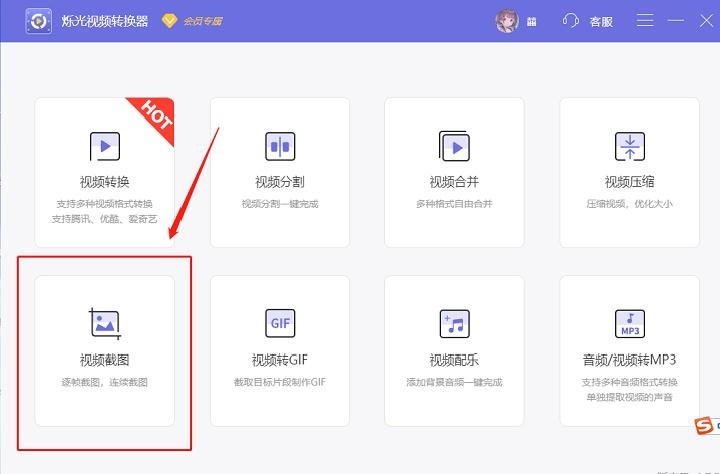Open the hamburger menu
This screenshot has width=720, height=474.
click(645, 21)
